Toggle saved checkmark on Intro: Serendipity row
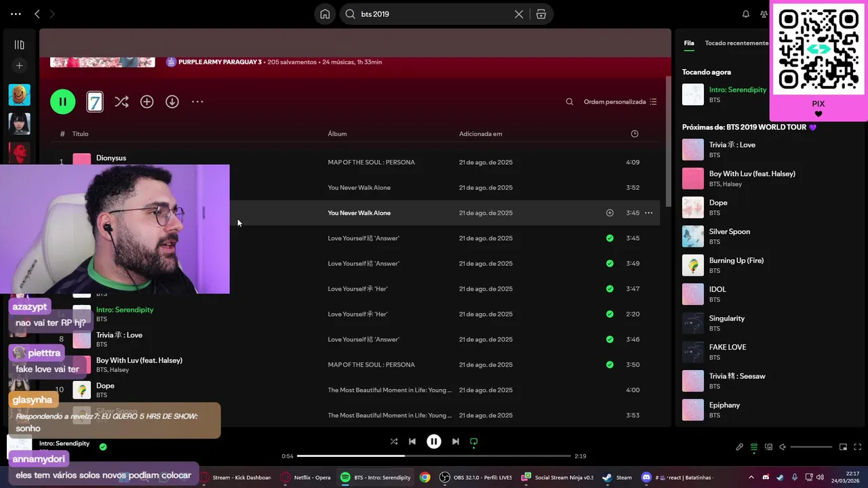 pos(610,314)
